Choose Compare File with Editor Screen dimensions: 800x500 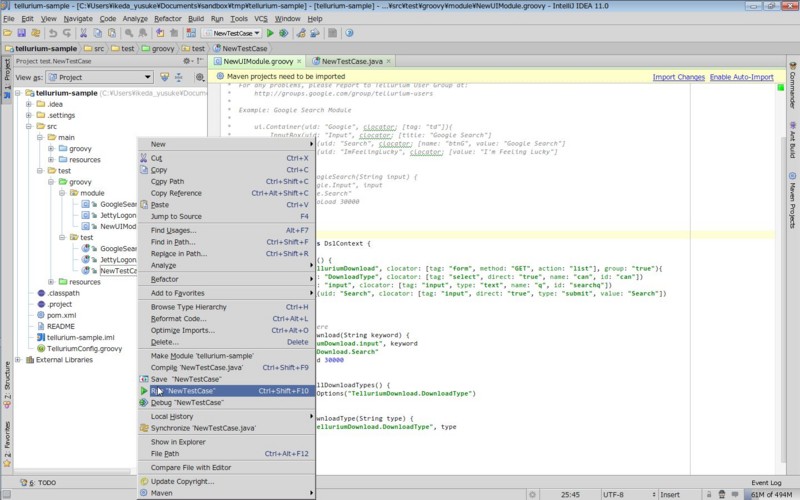[227, 467]
